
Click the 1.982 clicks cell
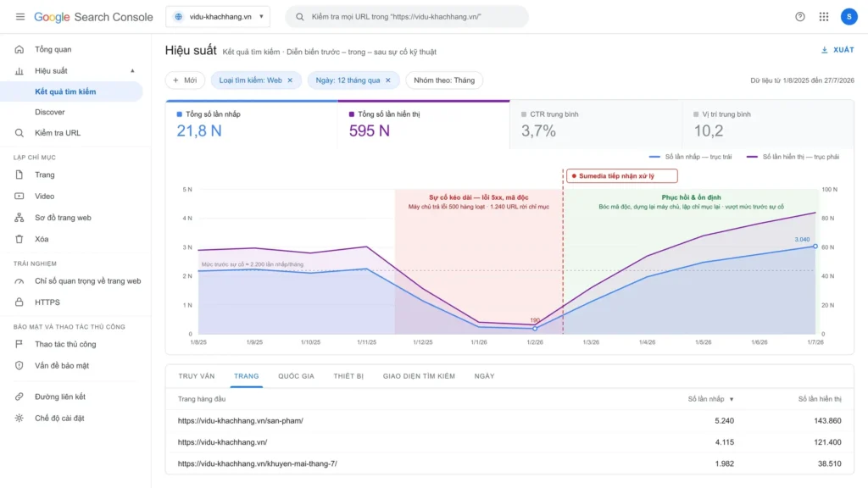click(724, 463)
